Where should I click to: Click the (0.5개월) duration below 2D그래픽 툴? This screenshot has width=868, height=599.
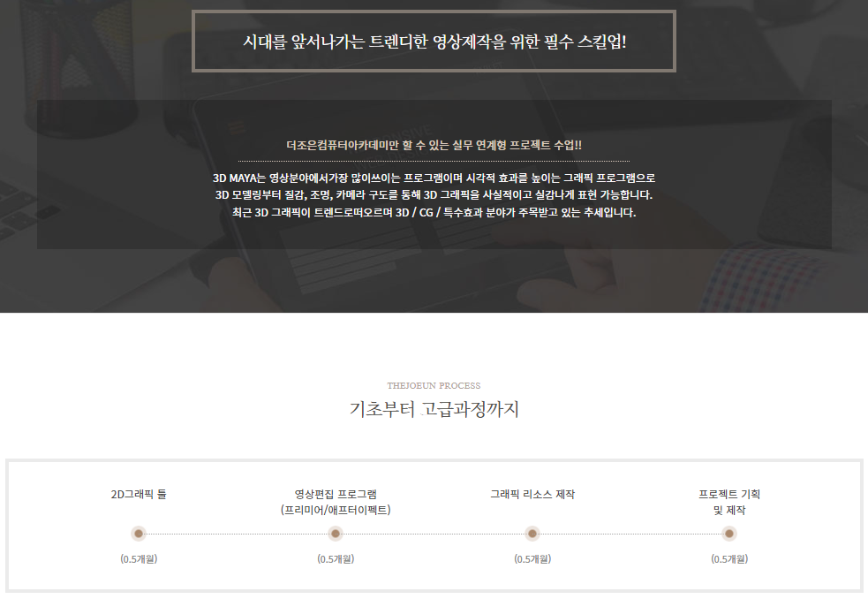tap(139, 558)
